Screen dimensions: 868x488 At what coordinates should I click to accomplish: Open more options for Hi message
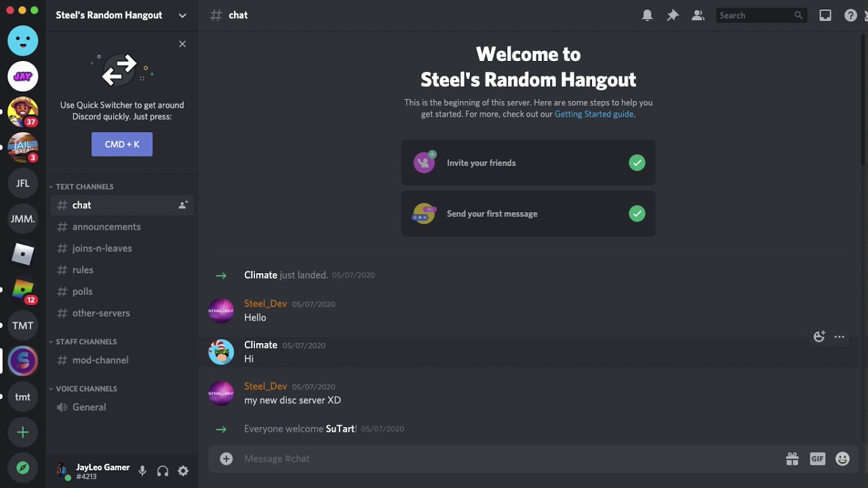coord(840,337)
